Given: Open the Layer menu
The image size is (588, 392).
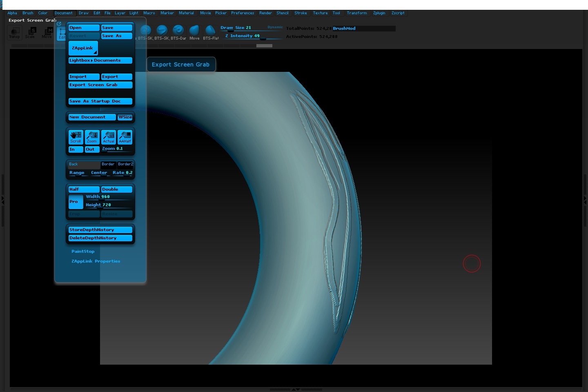Looking at the screenshot, I should coord(120,13).
